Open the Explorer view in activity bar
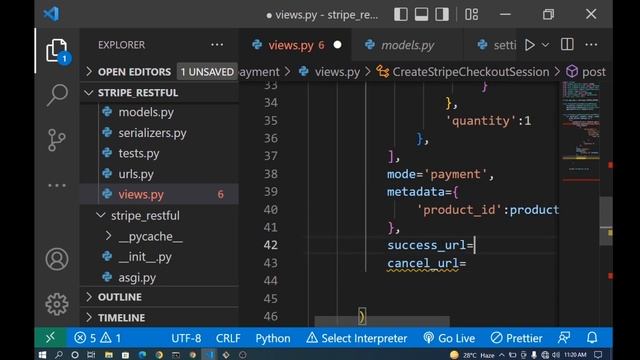This screenshot has height=360, width=640. (56, 51)
